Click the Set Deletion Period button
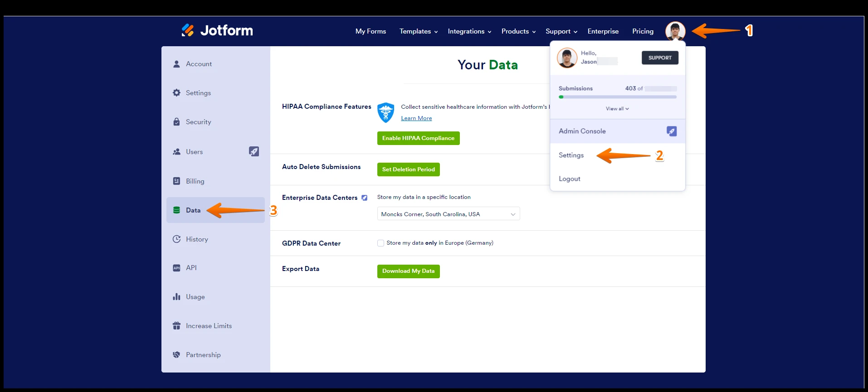 (408, 169)
